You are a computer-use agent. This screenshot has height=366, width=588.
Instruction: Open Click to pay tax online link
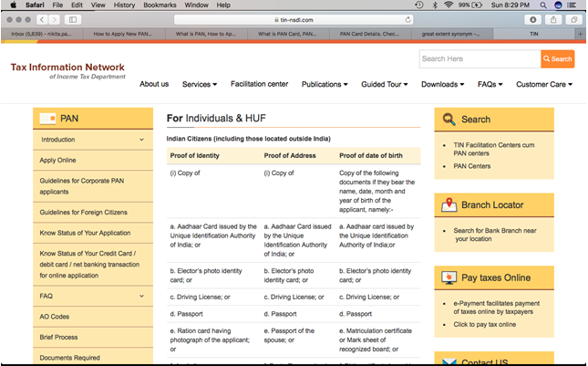click(x=484, y=325)
